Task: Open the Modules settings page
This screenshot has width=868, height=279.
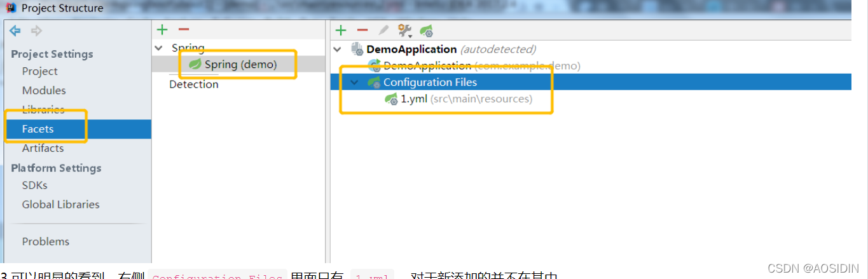Action: pyautogui.click(x=44, y=90)
